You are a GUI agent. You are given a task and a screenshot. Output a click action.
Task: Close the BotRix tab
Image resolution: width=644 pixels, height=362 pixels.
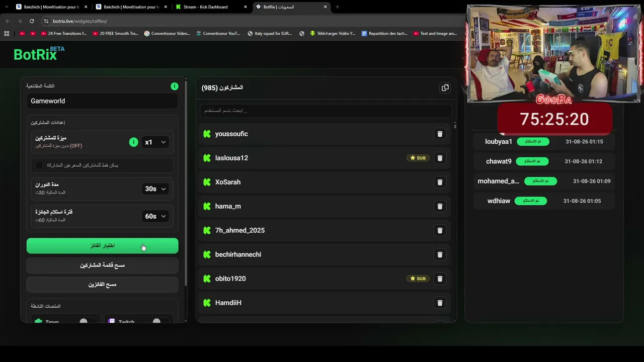pyautogui.click(x=325, y=7)
